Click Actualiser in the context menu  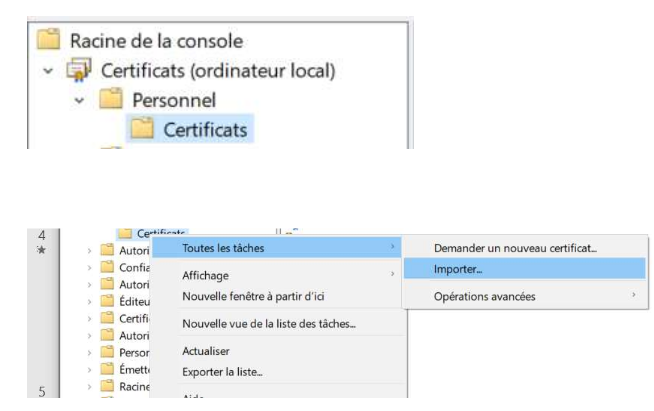(x=206, y=351)
